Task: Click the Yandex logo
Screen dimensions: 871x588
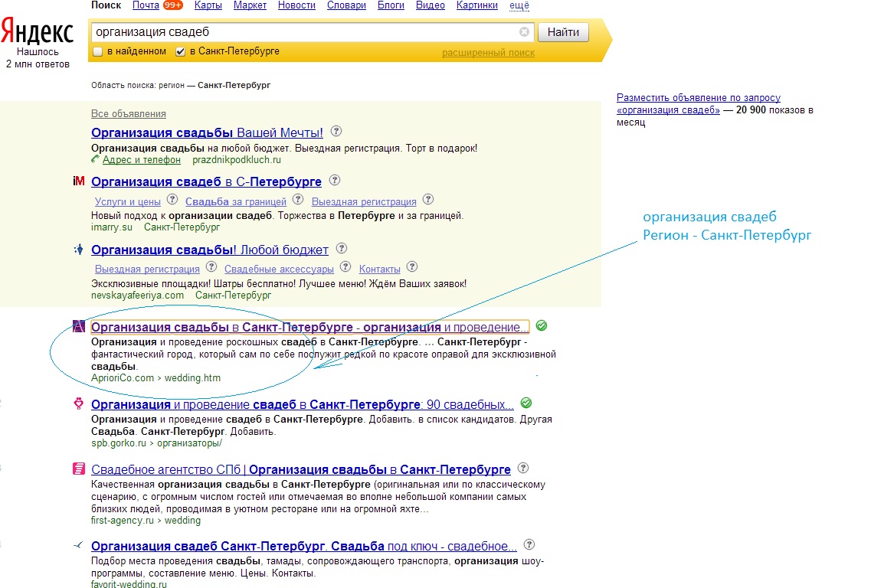Action: coord(38,31)
